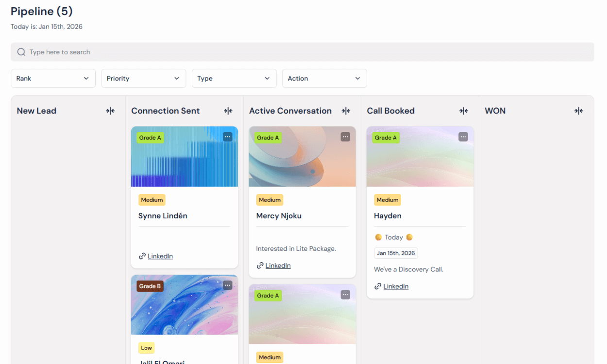The image size is (607, 364).
Task: Open options menu on Synne Lindén card
Action: pyautogui.click(x=228, y=137)
